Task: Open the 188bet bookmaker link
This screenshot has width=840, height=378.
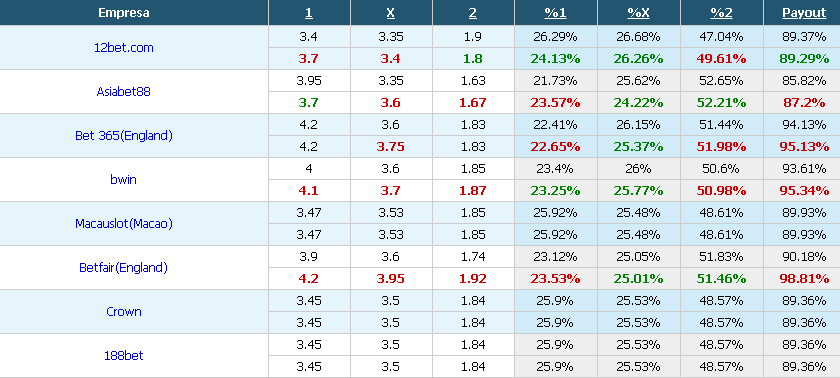Action: click(124, 355)
